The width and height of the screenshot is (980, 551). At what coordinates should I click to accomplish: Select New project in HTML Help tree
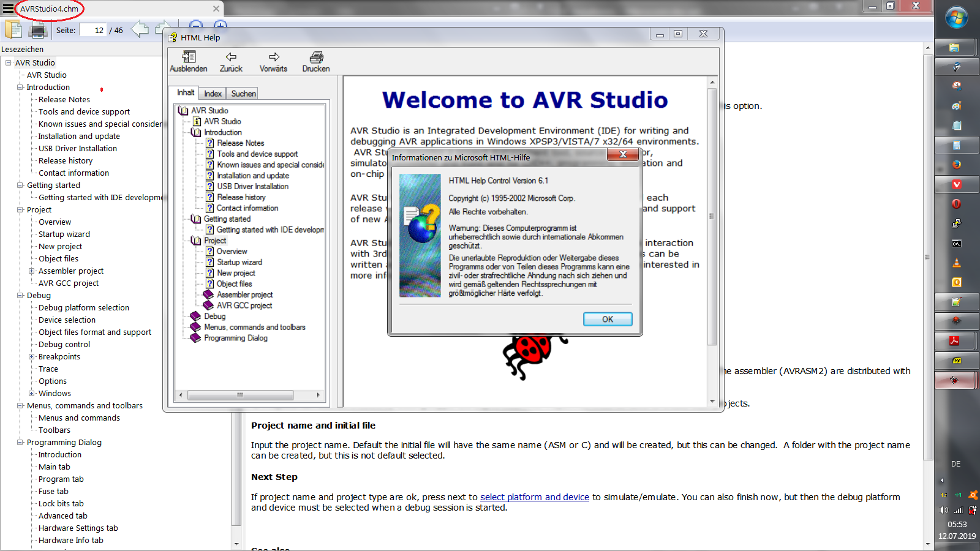(x=236, y=273)
